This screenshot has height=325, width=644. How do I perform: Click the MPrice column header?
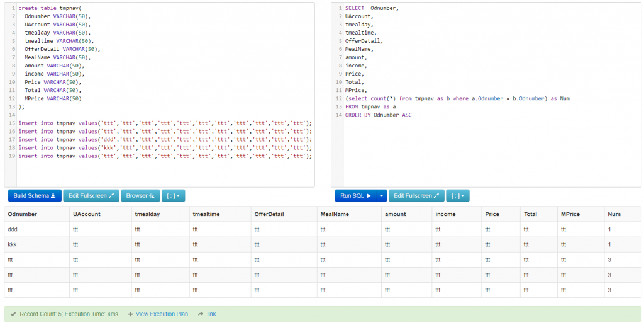[x=580, y=214]
